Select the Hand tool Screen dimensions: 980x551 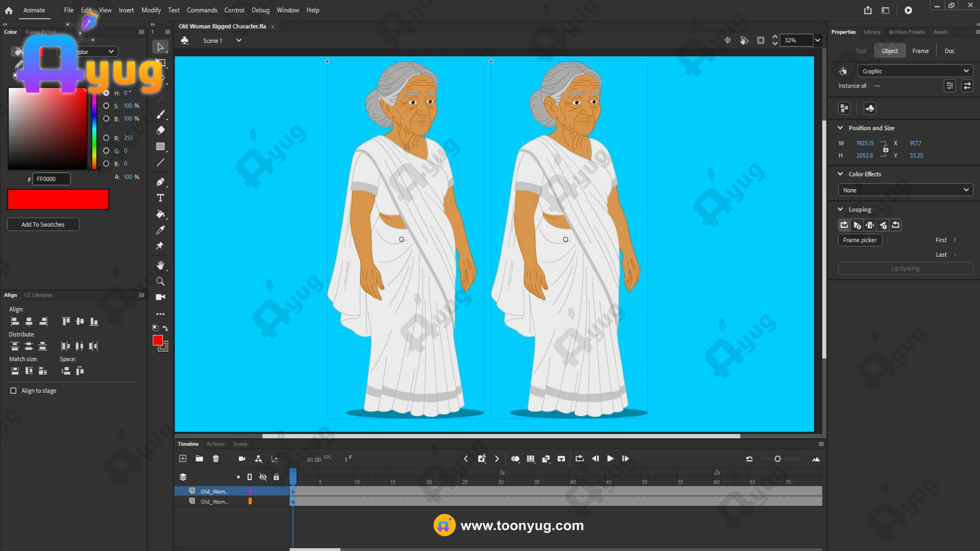[160, 265]
